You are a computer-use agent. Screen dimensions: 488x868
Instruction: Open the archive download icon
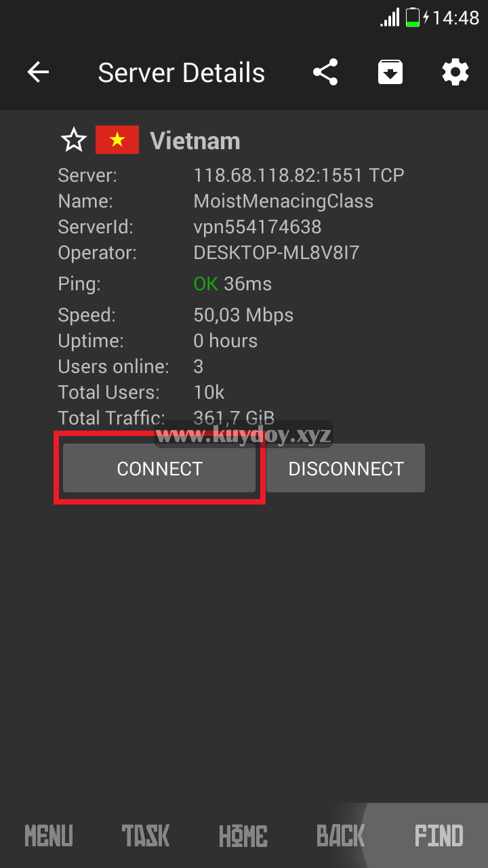[390, 72]
